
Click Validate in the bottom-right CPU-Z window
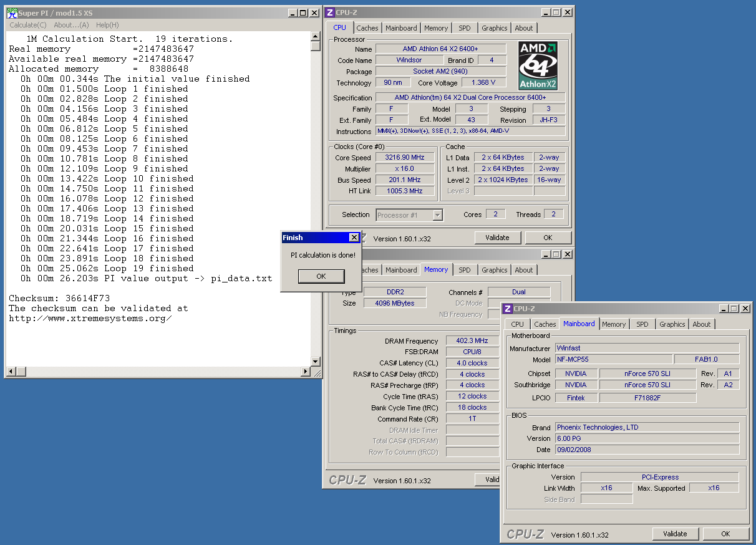point(675,534)
